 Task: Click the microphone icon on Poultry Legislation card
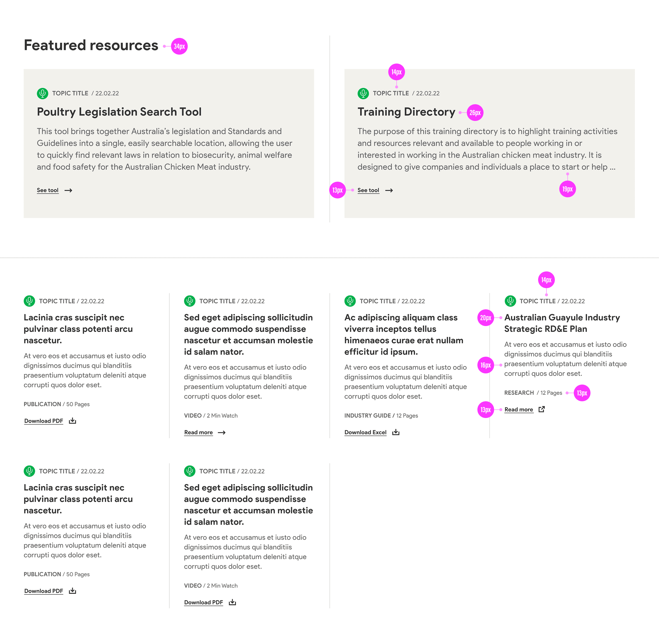[43, 93]
